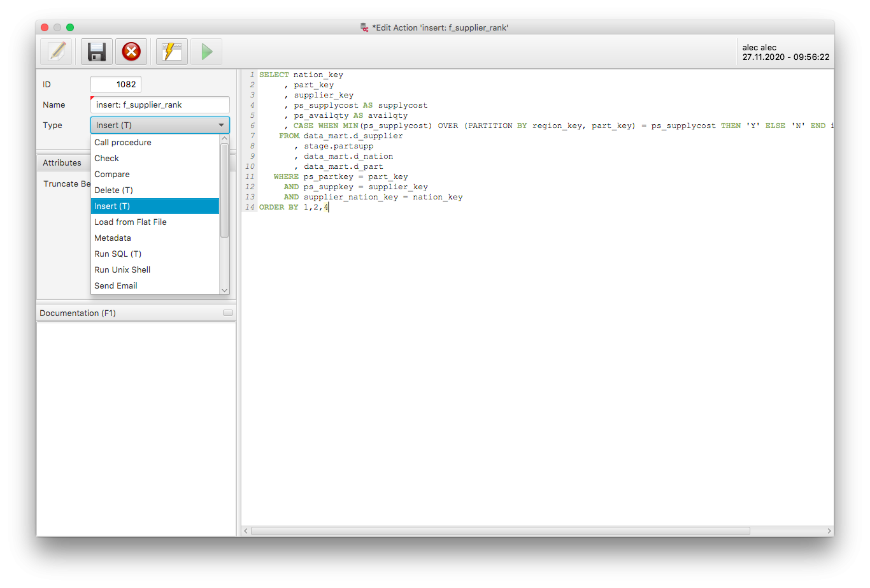Choose 'Check' in the type list

point(106,159)
